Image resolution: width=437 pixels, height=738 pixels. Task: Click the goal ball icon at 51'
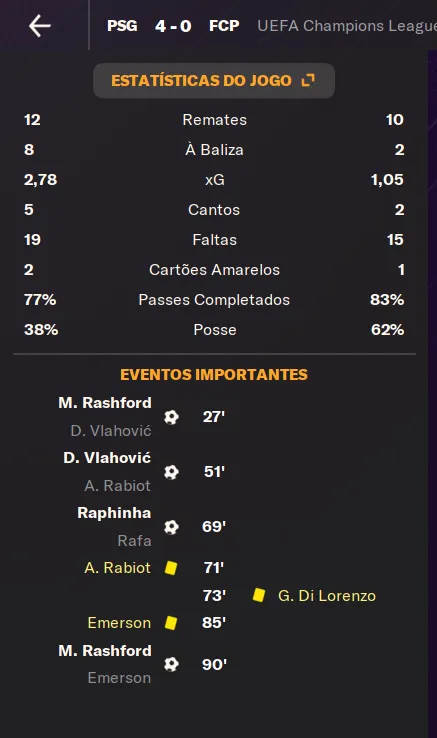coord(171,472)
